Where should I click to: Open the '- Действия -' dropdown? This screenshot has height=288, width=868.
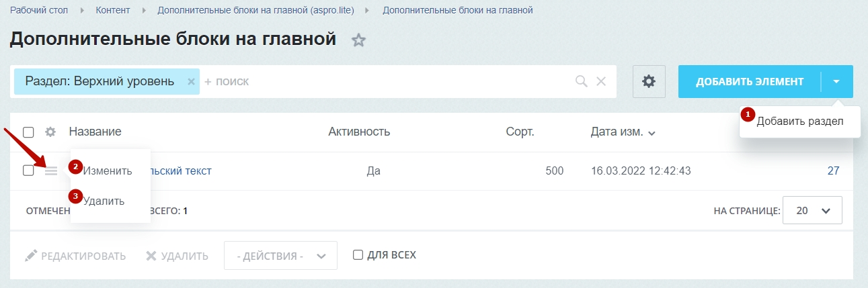pos(281,256)
